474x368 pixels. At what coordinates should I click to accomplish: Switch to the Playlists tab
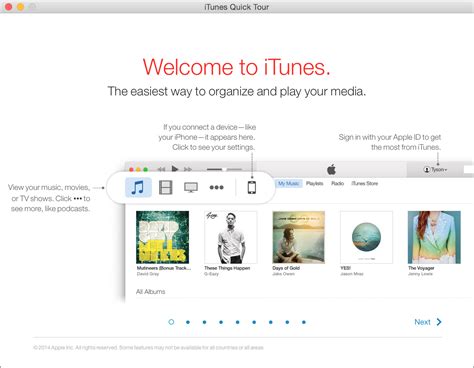pyautogui.click(x=315, y=183)
